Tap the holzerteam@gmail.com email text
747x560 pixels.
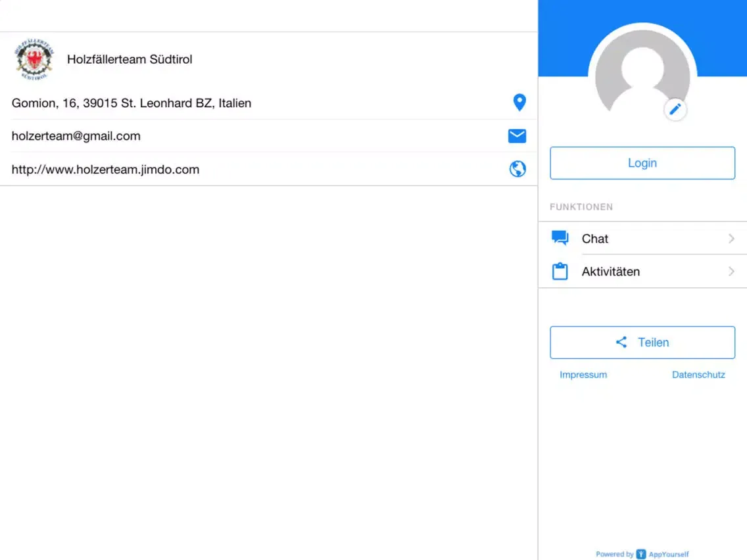76,136
